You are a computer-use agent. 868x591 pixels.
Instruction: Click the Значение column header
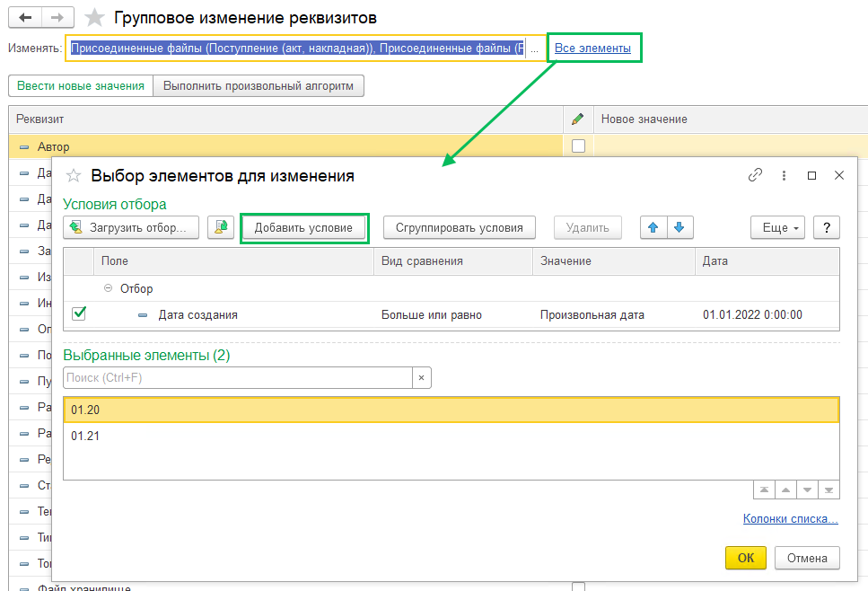613,260
